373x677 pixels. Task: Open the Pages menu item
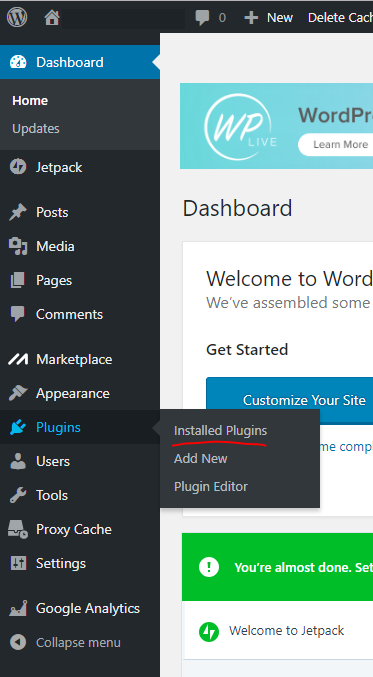coord(80,281)
